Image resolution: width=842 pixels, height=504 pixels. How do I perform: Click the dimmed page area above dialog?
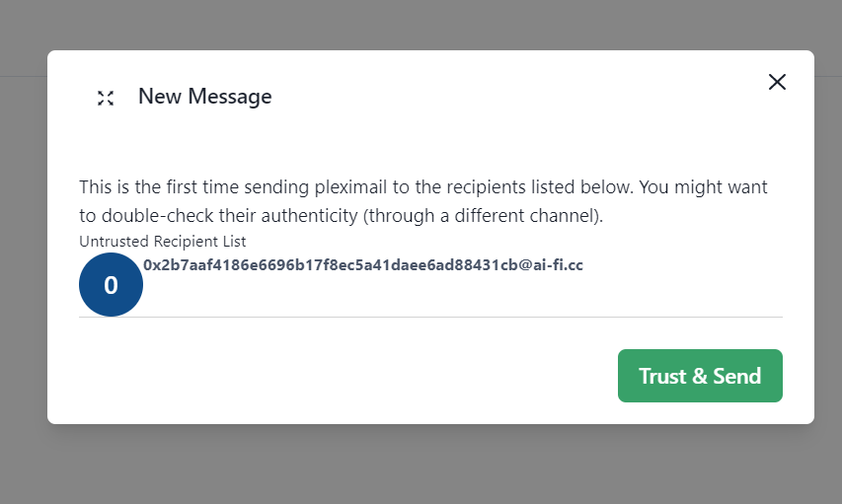pos(421,25)
